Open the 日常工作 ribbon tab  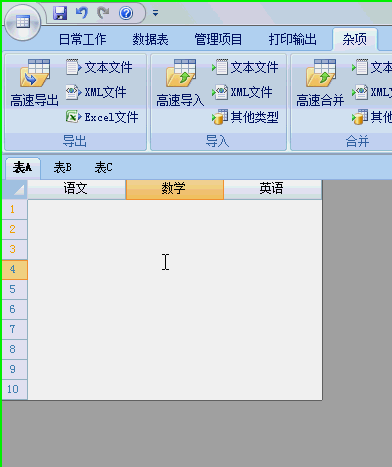[x=82, y=39]
